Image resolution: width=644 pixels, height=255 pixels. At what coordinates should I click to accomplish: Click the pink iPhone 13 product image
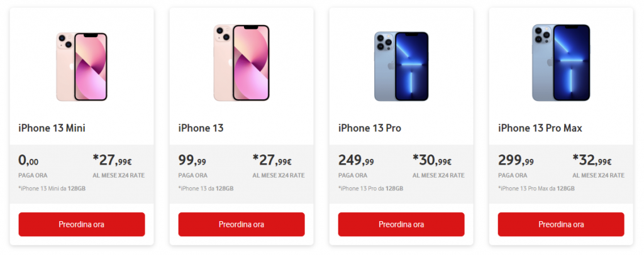[241, 62]
